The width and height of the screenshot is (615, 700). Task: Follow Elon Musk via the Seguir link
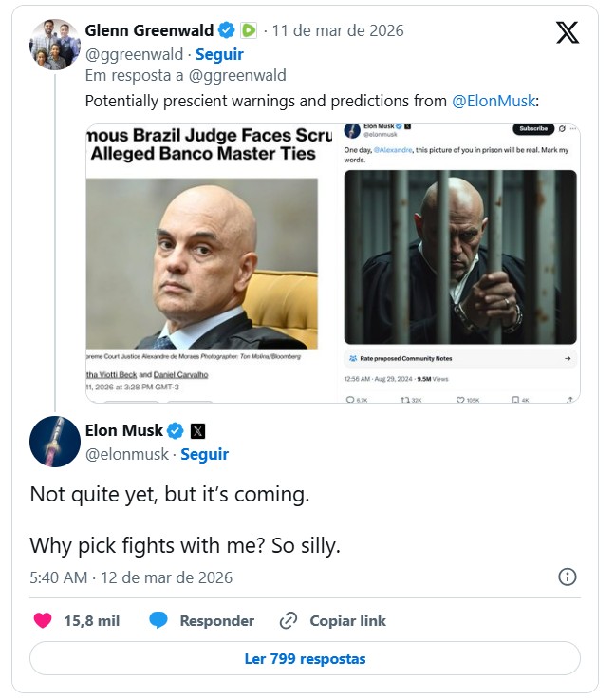pos(205,454)
